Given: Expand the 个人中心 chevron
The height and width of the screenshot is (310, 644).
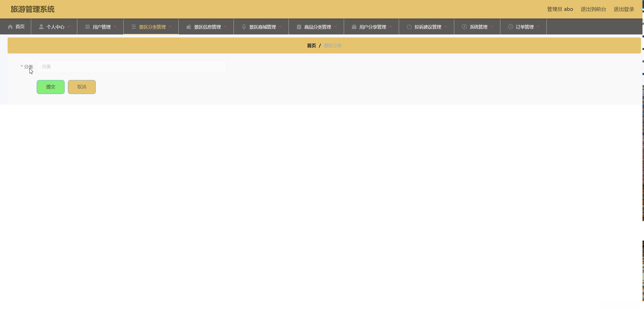Looking at the screenshot, I should click(69, 27).
